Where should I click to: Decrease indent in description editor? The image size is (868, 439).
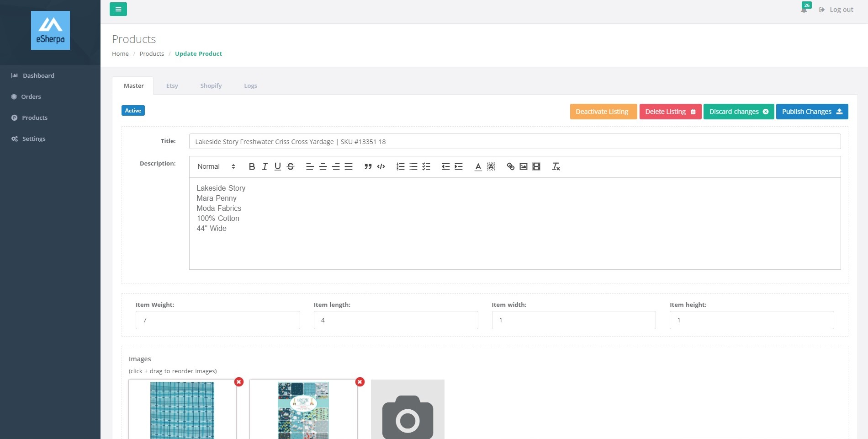(445, 166)
